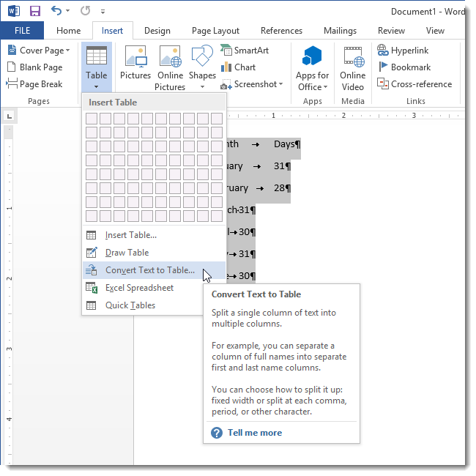This screenshot has width=476, height=476.
Task: Save the document with the floppy icon
Action: [x=35, y=12]
